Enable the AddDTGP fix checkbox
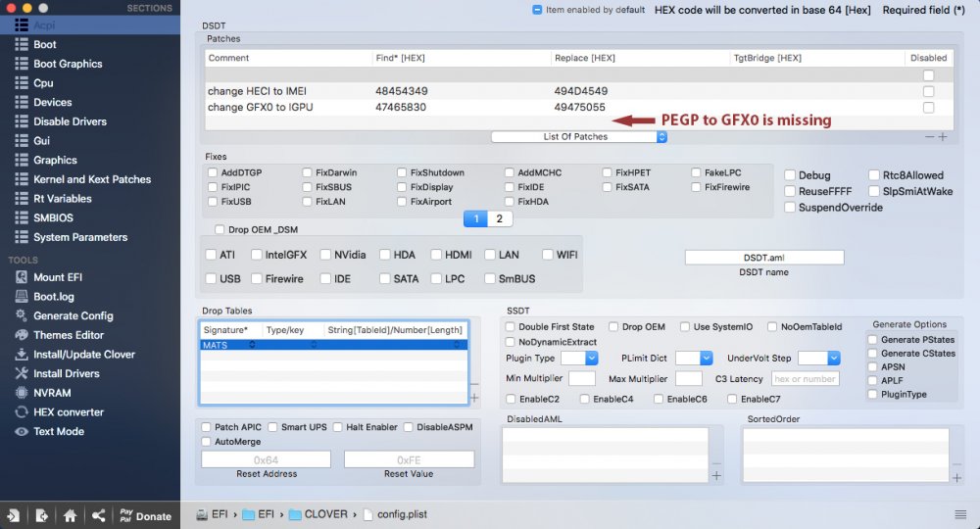 click(213, 172)
